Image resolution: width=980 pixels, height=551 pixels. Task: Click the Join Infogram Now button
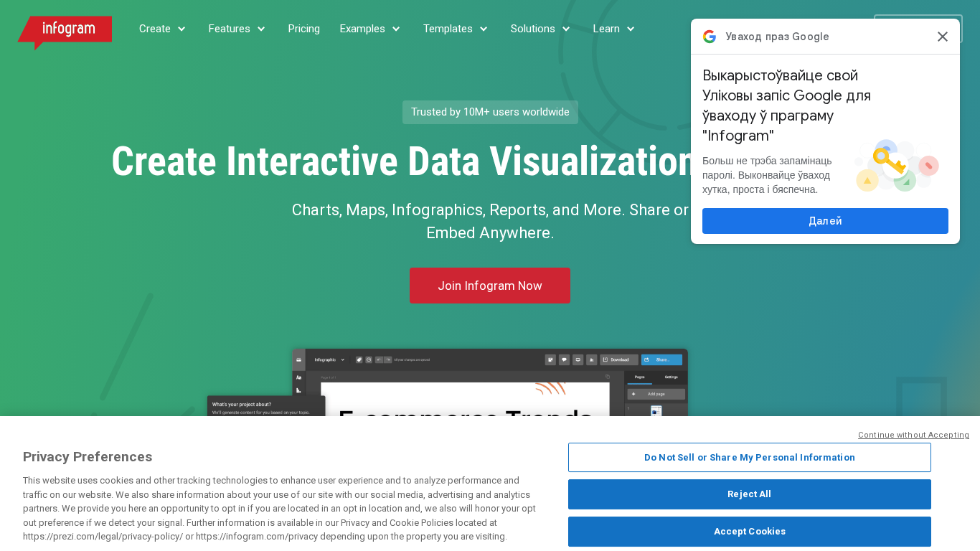coord(490,286)
